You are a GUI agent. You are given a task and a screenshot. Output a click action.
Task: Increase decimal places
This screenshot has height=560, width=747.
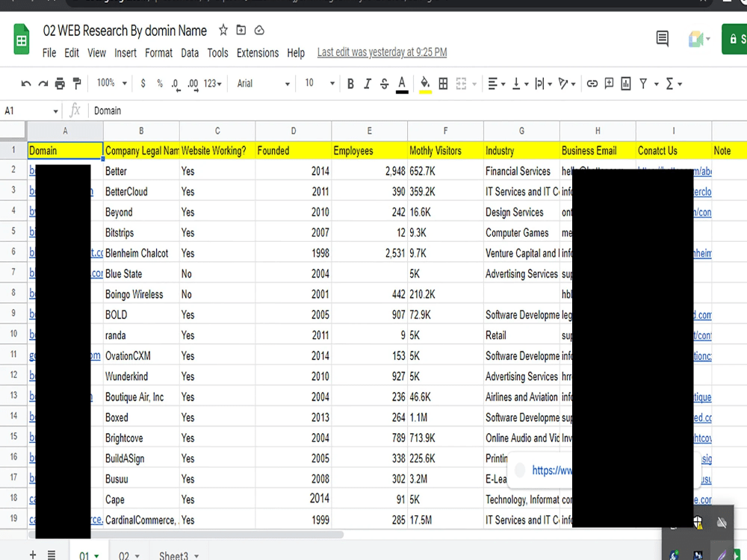pyautogui.click(x=193, y=84)
